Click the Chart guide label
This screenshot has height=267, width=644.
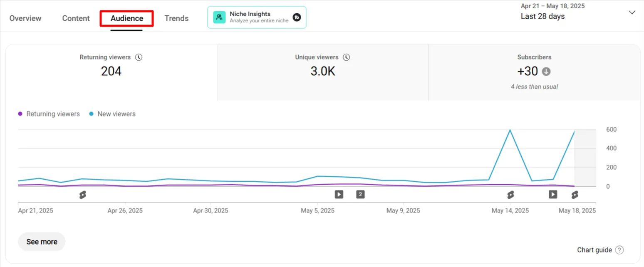[x=594, y=250]
